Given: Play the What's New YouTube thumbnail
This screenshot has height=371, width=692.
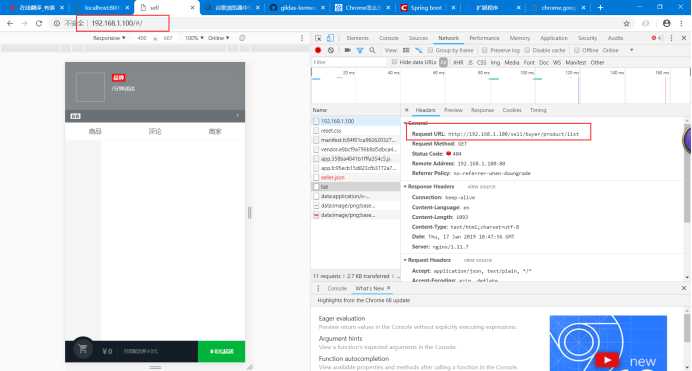Looking at the screenshot, I should (x=607, y=360).
